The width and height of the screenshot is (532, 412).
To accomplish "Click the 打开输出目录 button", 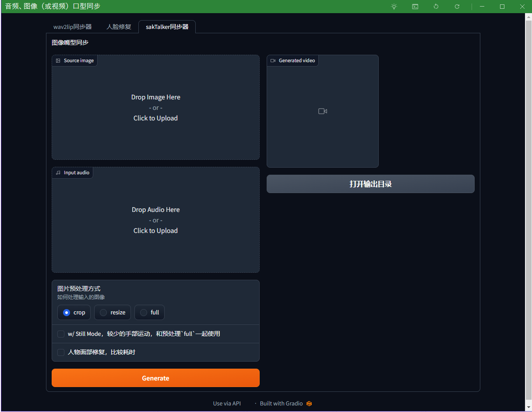I will [x=370, y=184].
